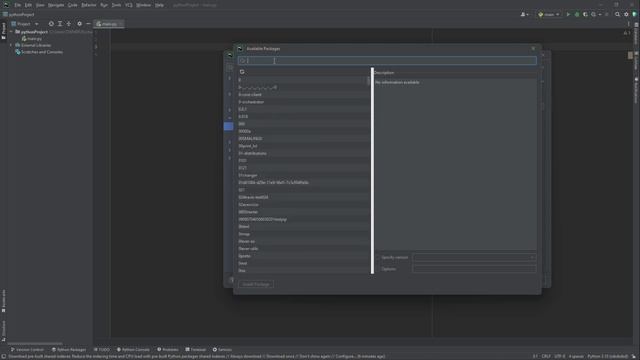This screenshot has height=360, width=640.
Task: Open the Python Packages tool window
Action: tap(69, 350)
